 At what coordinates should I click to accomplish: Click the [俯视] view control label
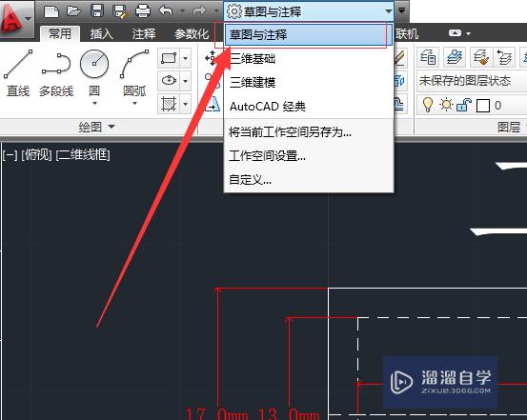(36, 155)
